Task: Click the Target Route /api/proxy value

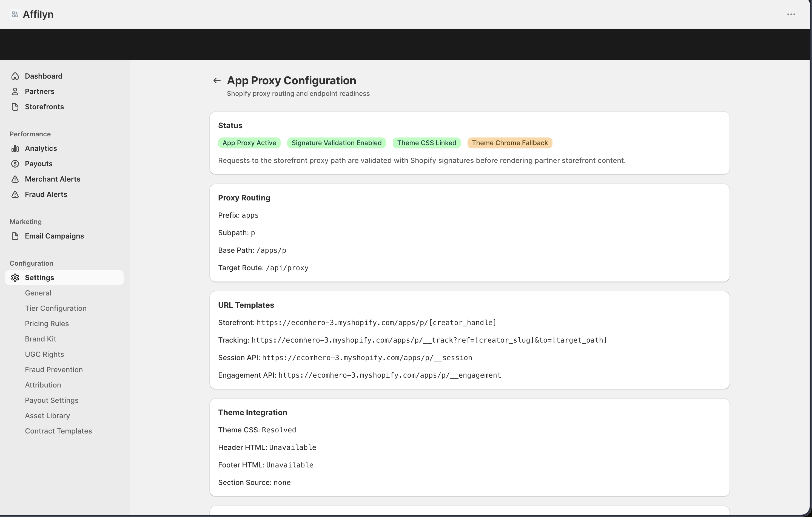Action: tap(287, 268)
